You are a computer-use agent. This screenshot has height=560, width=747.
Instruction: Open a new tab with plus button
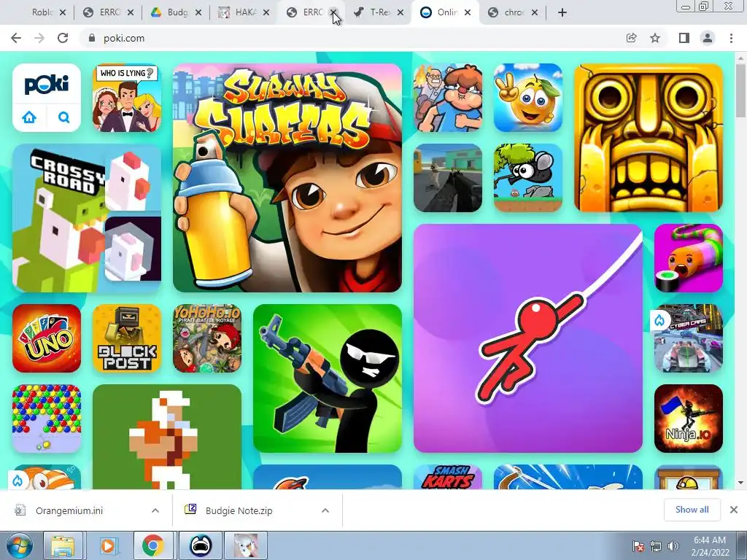(562, 12)
